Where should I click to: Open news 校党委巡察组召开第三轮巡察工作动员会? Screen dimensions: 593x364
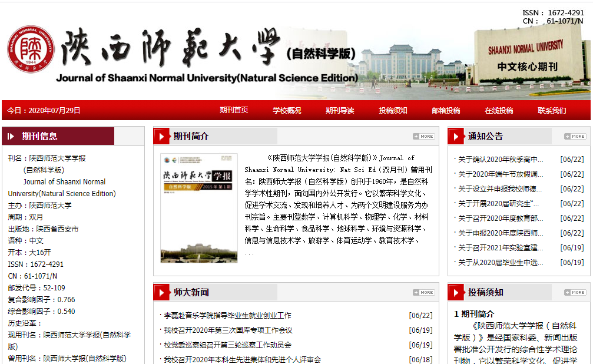[228, 345]
